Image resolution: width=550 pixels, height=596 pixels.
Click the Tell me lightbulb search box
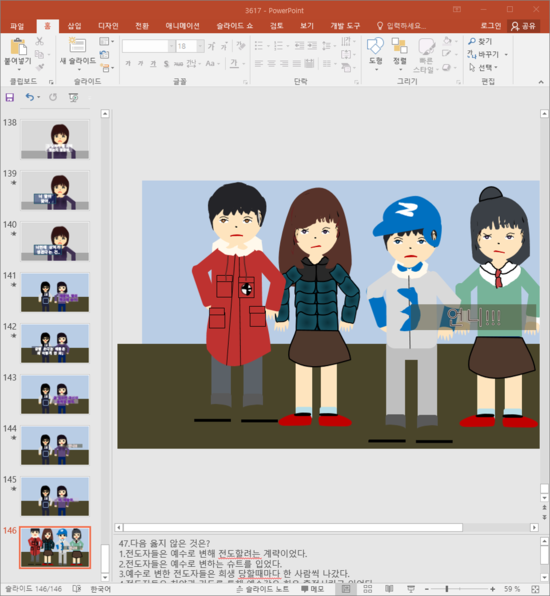click(401, 26)
